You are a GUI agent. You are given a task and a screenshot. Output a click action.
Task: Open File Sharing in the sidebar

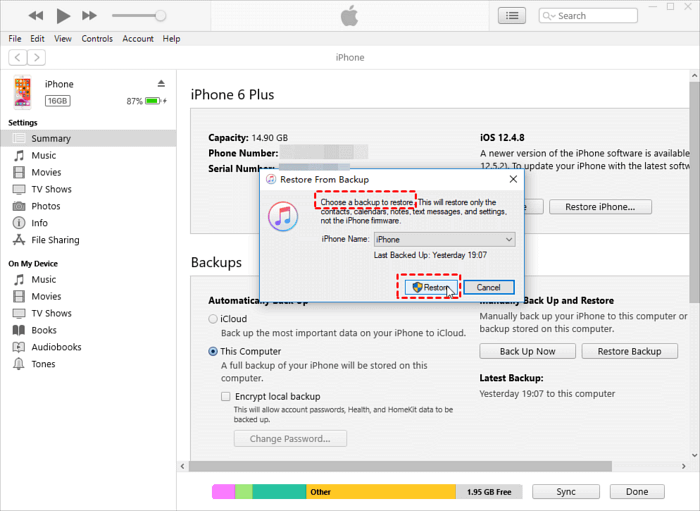click(x=55, y=240)
